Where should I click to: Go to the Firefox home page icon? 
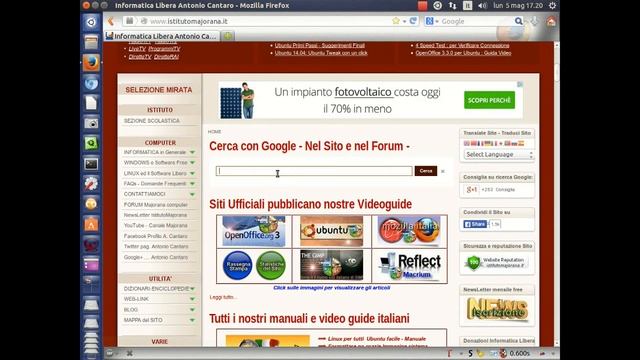551,21
